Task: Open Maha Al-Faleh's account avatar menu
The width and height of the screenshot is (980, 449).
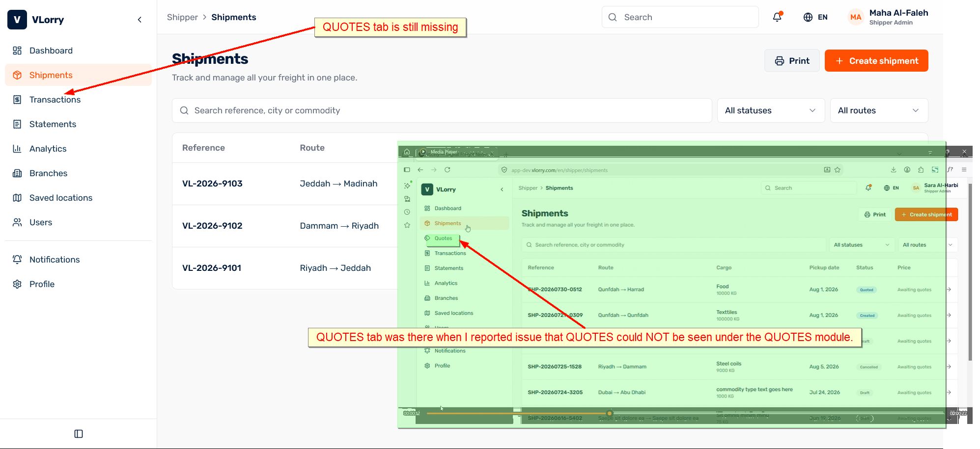Action: [x=856, y=17]
